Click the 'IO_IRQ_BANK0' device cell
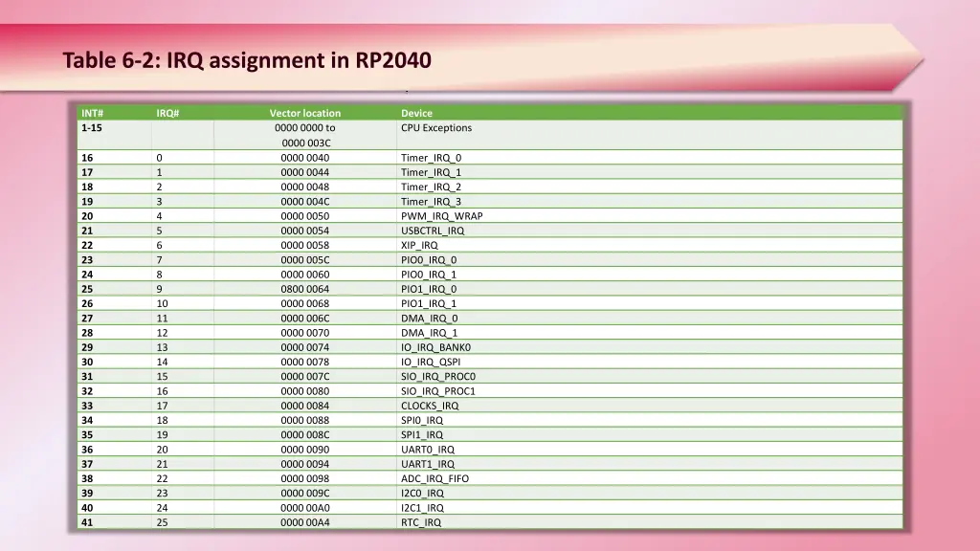The image size is (980, 551). [x=435, y=347]
